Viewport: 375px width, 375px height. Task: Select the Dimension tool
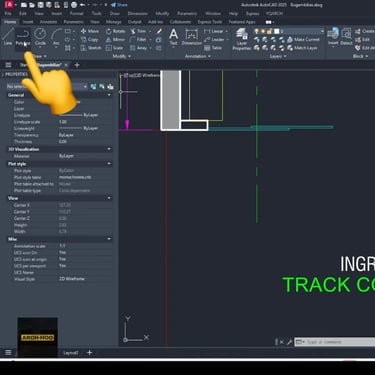point(192,37)
